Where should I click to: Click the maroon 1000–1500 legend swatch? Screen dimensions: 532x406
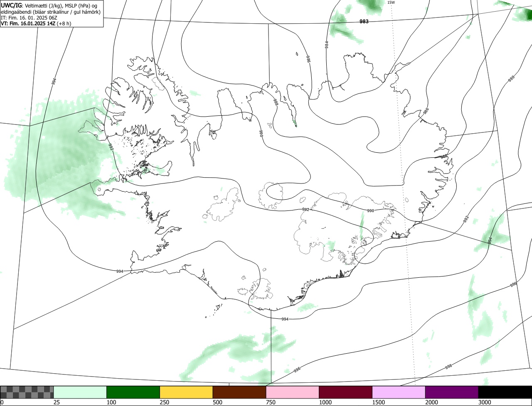pyautogui.click(x=346, y=392)
